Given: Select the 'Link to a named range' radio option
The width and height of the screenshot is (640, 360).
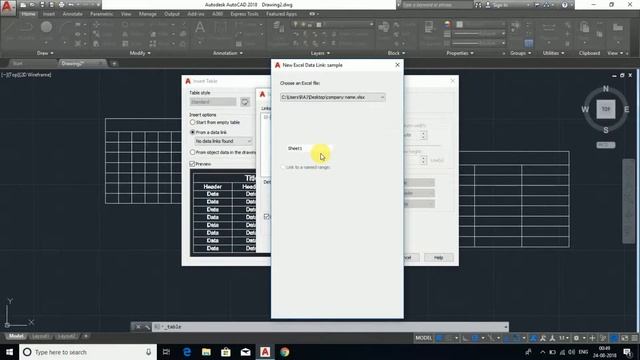Looking at the screenshot, I should pos(283,167).
